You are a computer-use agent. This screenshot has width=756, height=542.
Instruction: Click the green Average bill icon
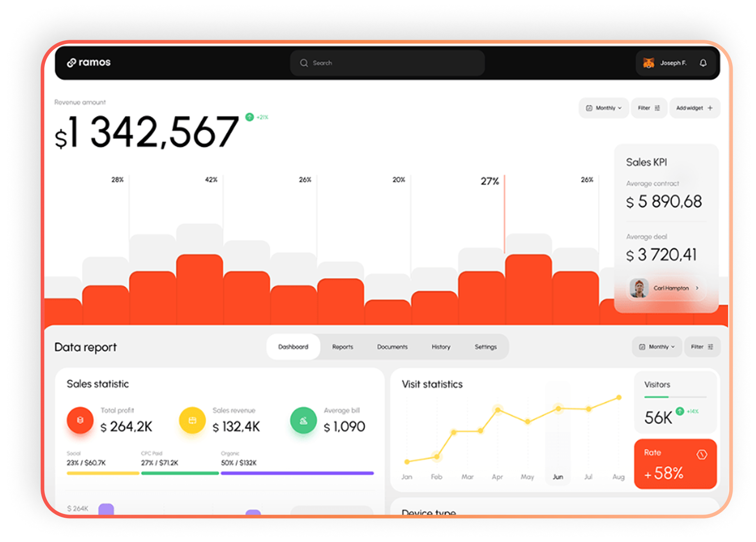coord(303,420)
